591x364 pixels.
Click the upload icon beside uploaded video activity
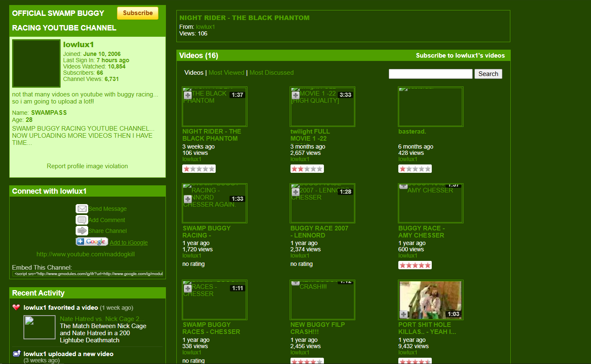[17, 354]
